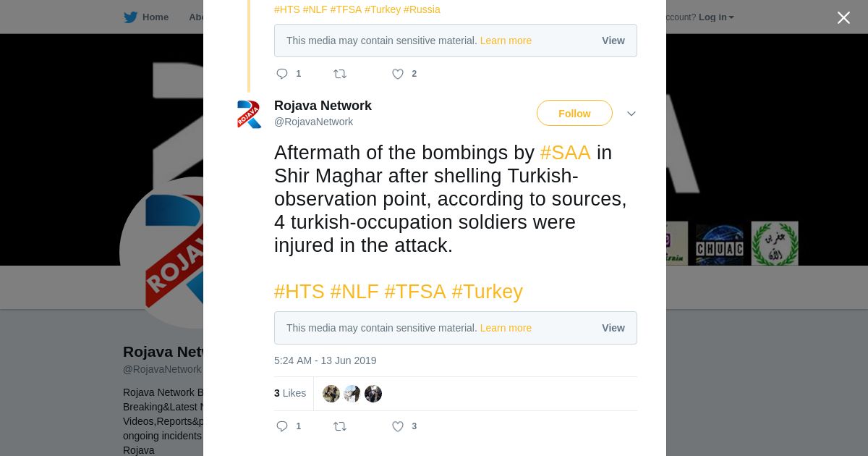Viewport: 868px width, 456px height.
Task: View the sensitive media in the upper tweet
Action: pyautogui.click(x=613, y=41)
